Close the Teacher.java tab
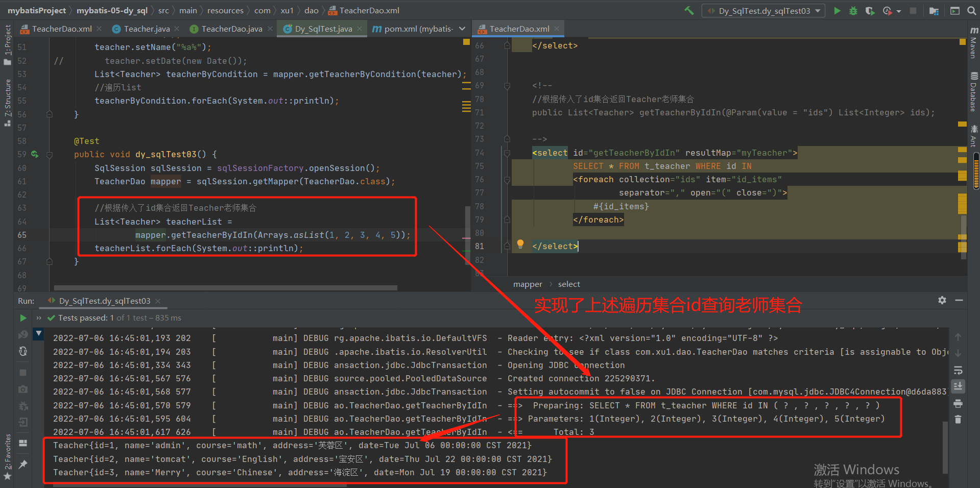 tap(177, 29)
